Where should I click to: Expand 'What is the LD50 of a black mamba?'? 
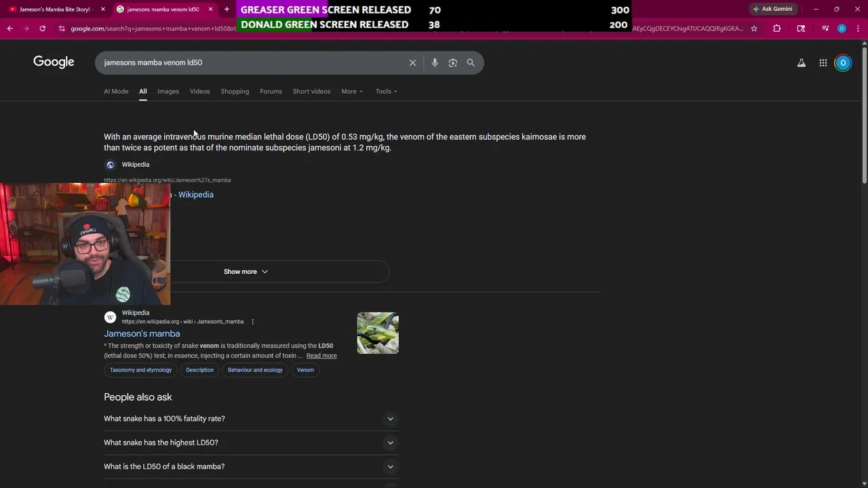click(251, 466)
